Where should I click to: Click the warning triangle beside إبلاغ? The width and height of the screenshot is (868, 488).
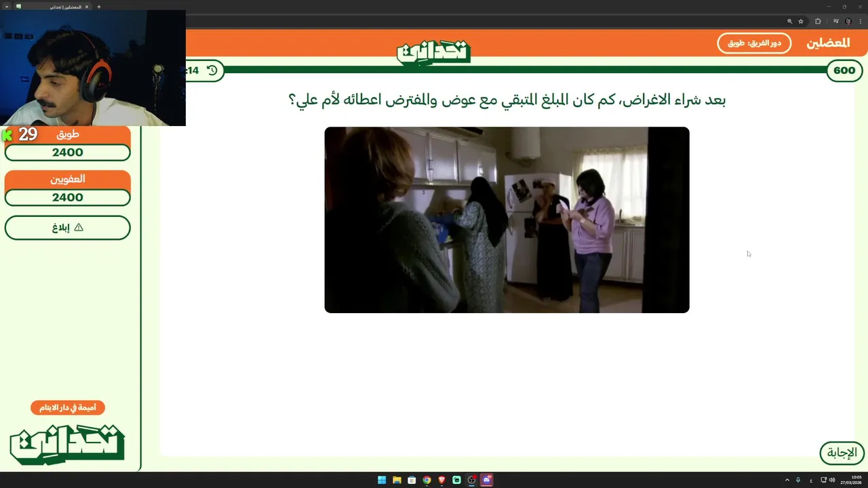79,228
